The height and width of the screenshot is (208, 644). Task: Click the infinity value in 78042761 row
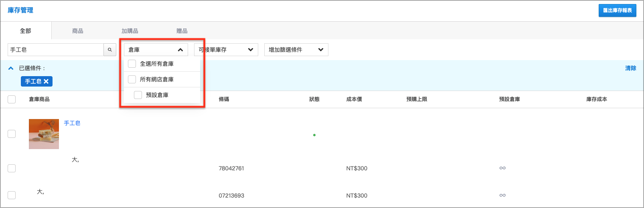502,168
